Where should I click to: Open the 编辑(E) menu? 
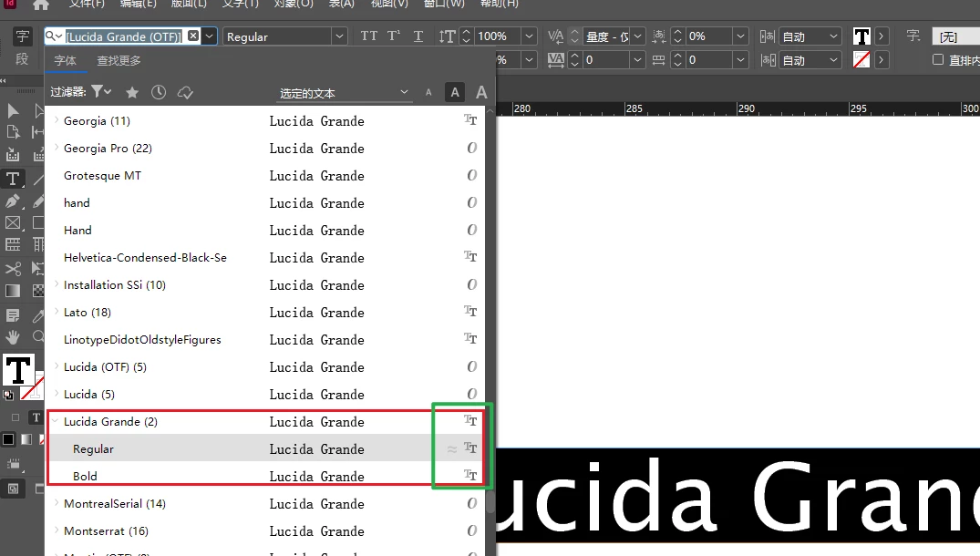pos(139,4)
